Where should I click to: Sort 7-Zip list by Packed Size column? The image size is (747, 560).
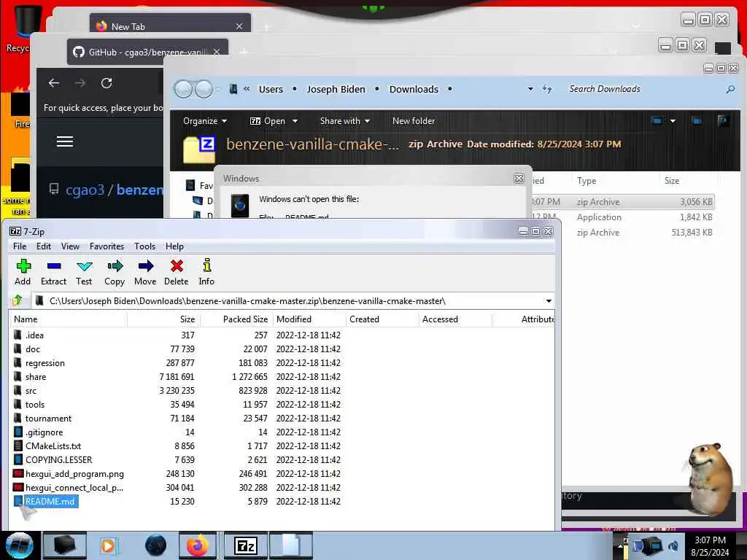[237, 319]
